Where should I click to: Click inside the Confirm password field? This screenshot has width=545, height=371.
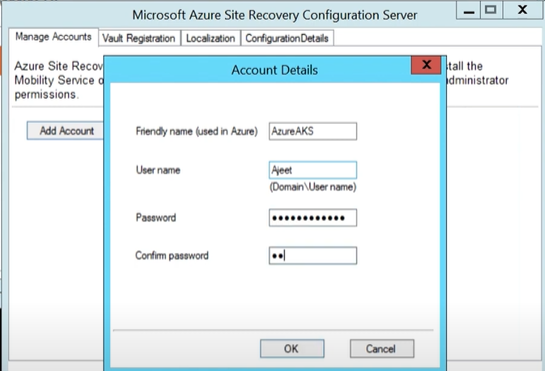313,256
